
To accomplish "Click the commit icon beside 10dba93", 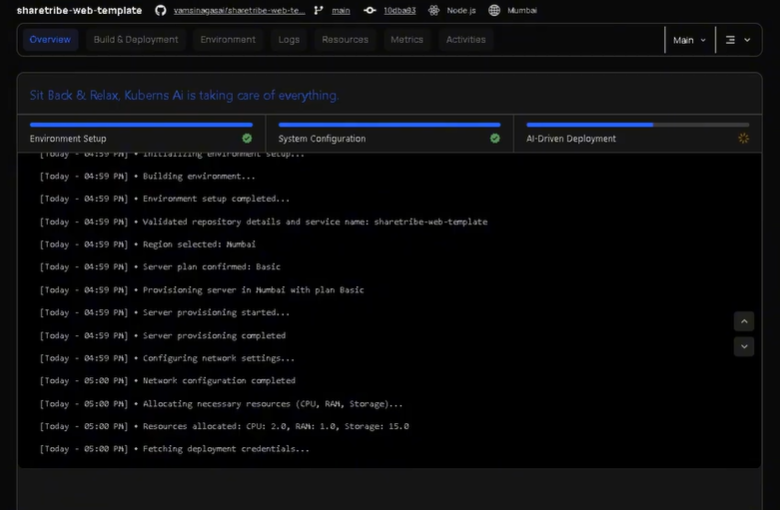I will pyautogui.click(x=370, y=10).
